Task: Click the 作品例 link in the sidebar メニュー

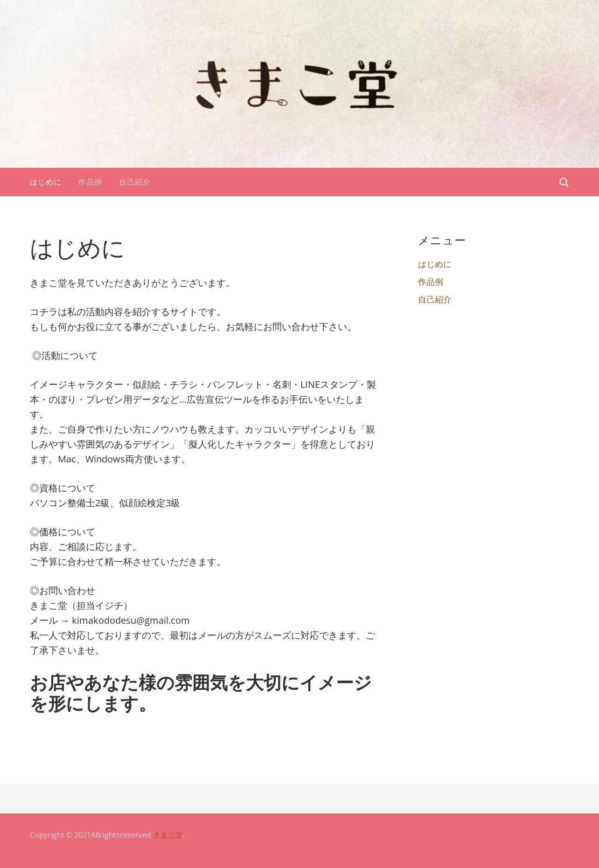Action: tap(430, 282)
